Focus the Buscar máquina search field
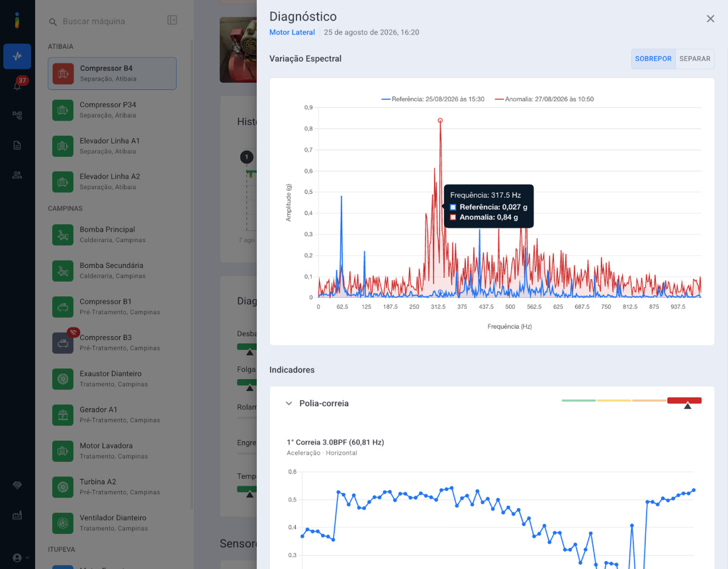The width and height of the screenshot is (728, 569). 107,21
